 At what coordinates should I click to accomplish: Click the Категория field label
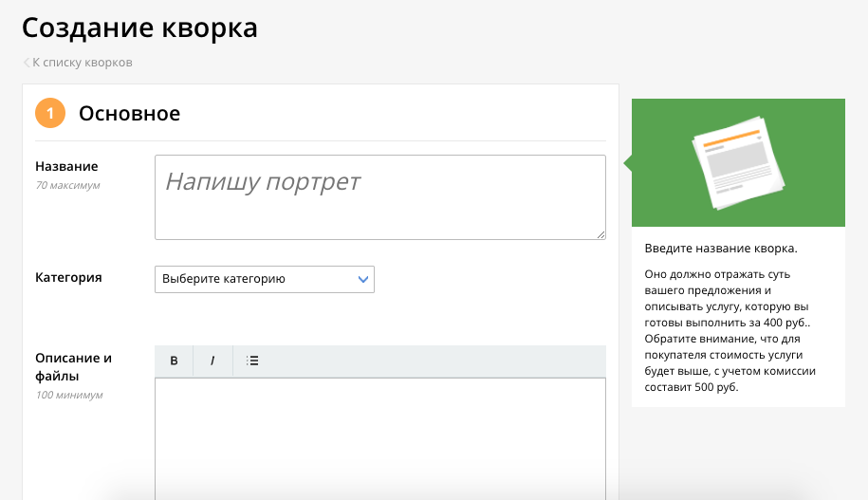tap(68, 277)
